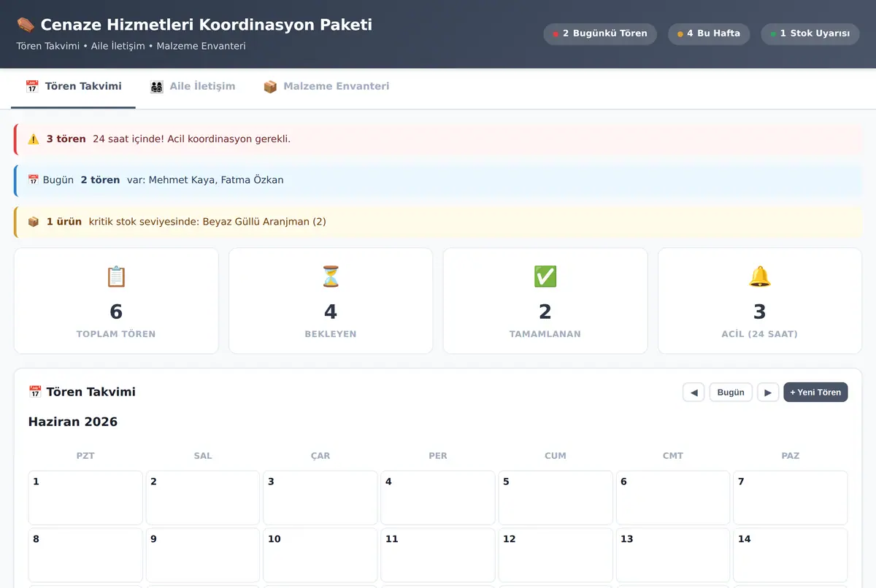Click the 2 Bugünkü Tören badge
Image resolution: width=876 pixels, height=588 pixels.
tap(600, 34)
